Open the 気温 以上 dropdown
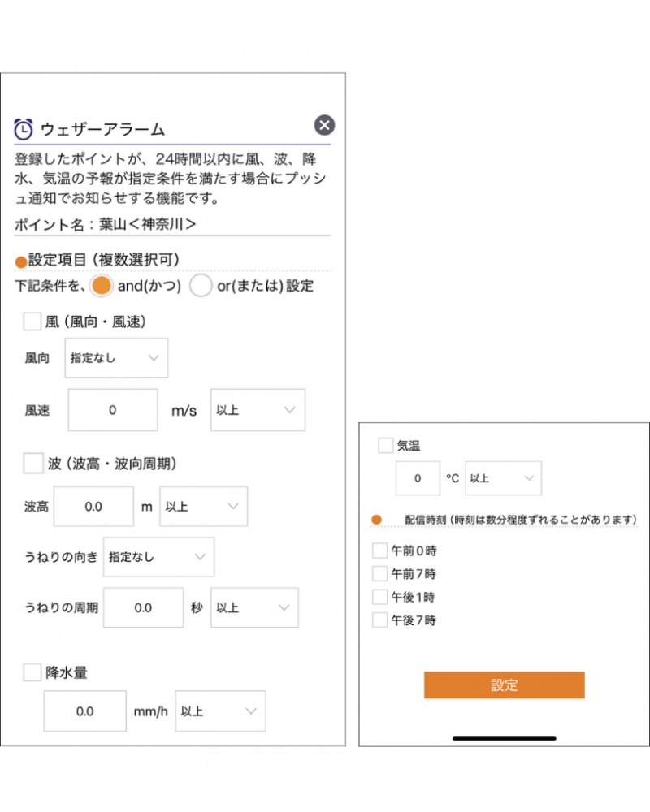Image resolution: width=650 pixels, height=812 pixels. coord(503,478)
